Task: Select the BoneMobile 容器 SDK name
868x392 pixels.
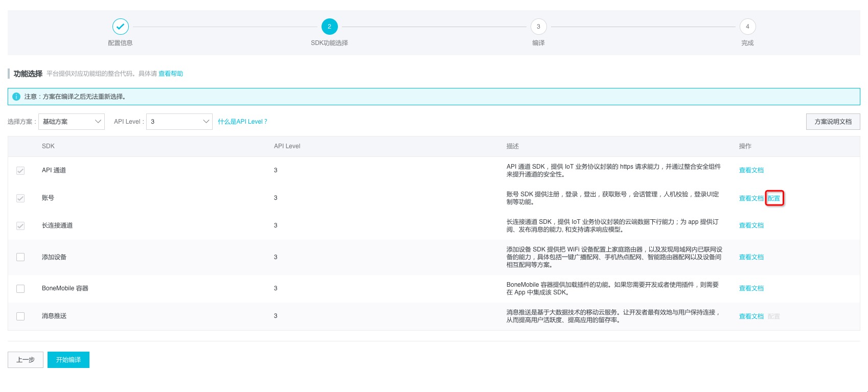Action: tap(65, 288)
